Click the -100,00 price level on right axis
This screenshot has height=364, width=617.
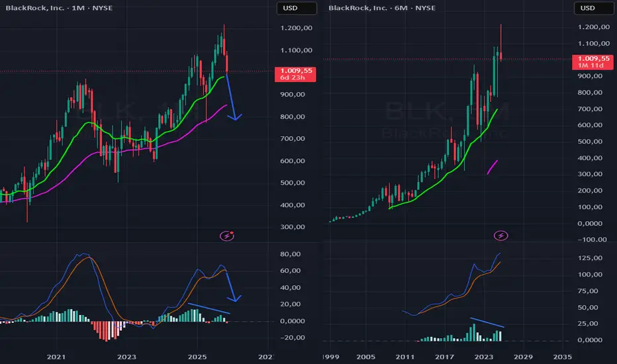(592, 240)
